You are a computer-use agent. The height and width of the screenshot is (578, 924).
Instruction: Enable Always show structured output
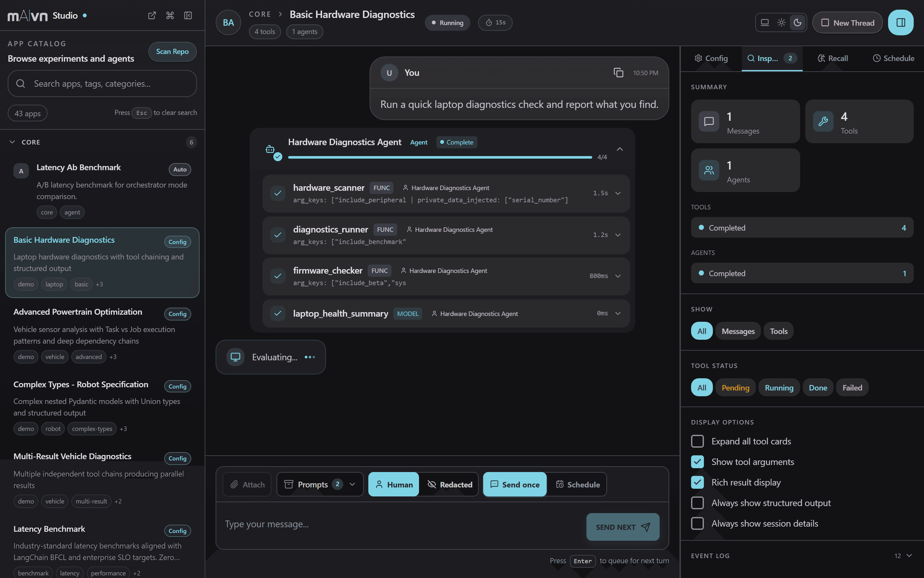697,503
